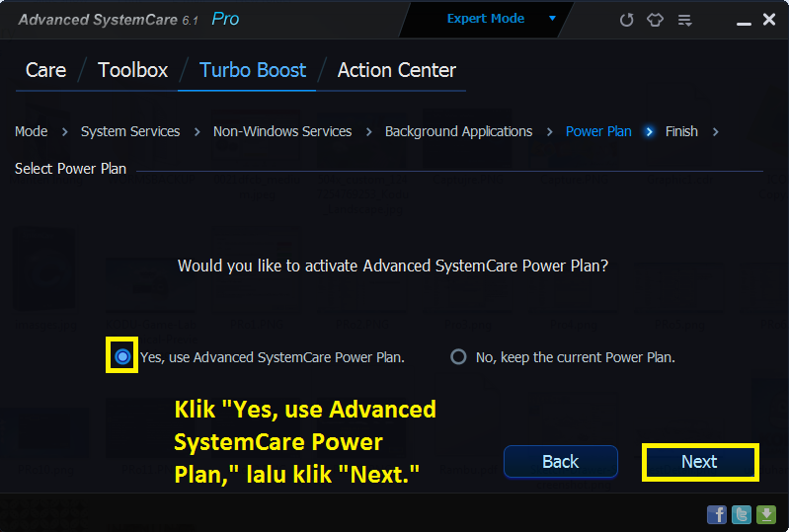Jump to the Finish step

pos(681,131)
